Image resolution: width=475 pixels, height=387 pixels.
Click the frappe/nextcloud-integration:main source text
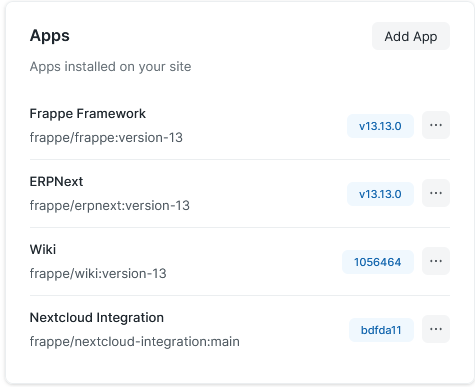click(x=135, y=341)
